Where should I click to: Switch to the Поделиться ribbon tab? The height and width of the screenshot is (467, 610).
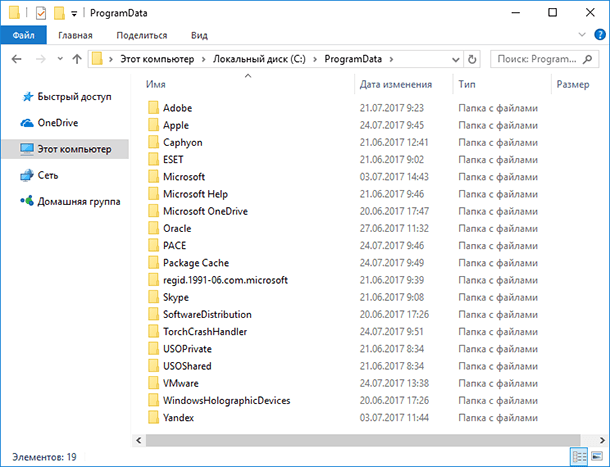pos(142,35)
